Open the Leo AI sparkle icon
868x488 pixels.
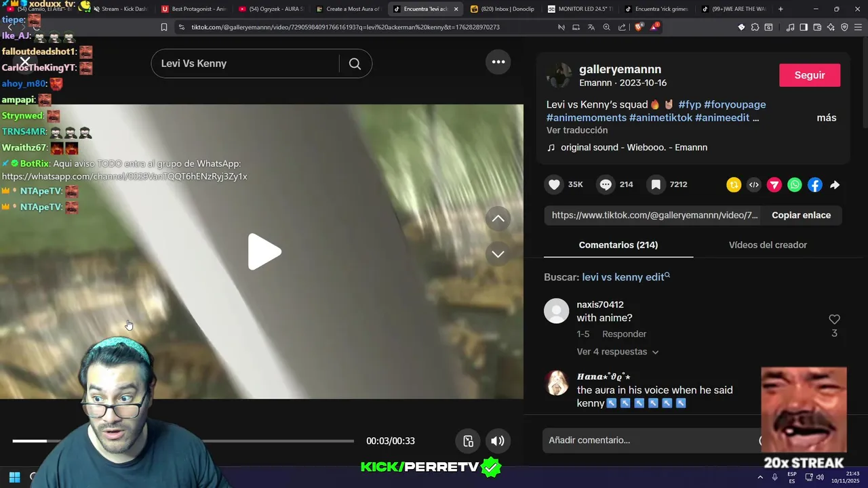831,27
